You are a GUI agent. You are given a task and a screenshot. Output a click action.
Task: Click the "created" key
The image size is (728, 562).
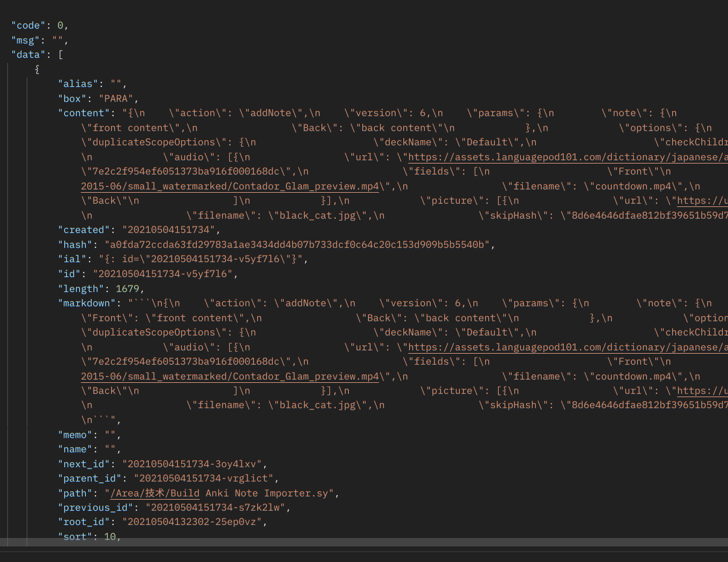[x=84, y=230]
